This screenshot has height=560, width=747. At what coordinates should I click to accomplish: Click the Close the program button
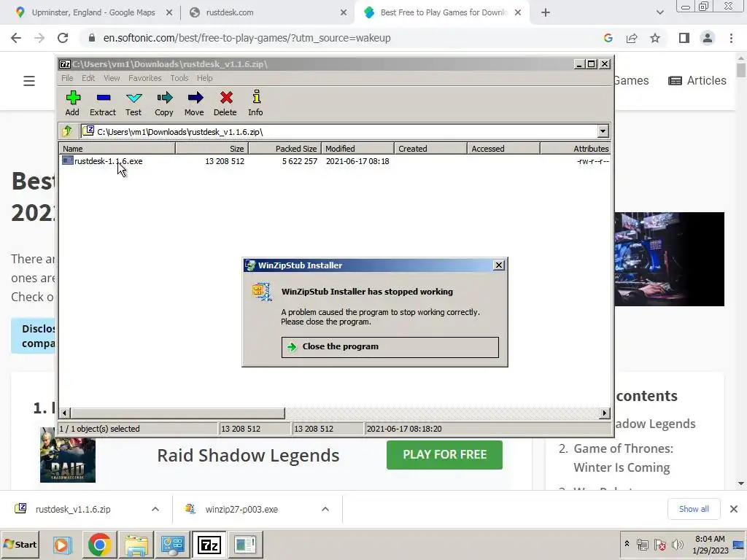coord(390,346)
